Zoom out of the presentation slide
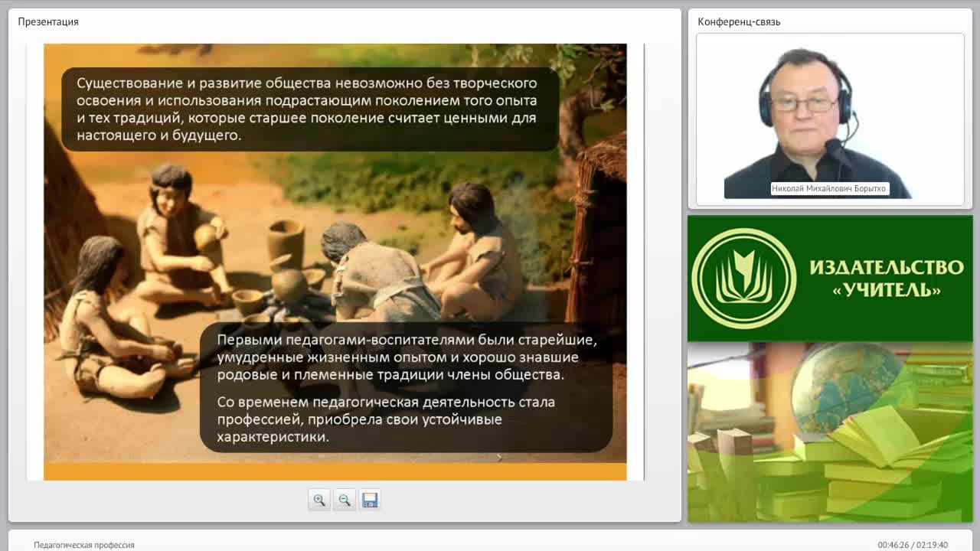 coord(345,500)
